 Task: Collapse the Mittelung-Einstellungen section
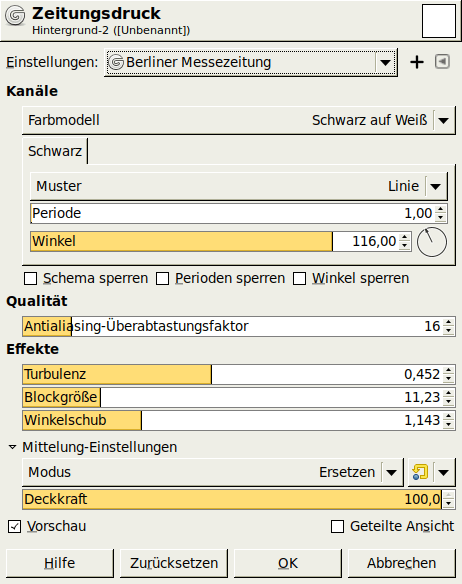click(x=13, y=447)
